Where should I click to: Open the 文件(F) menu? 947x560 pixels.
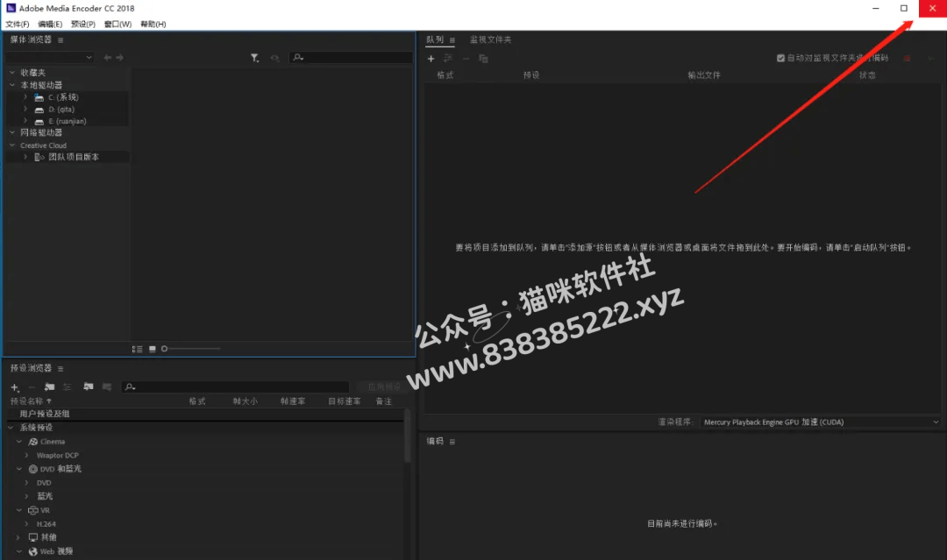(x=18, y=25)
